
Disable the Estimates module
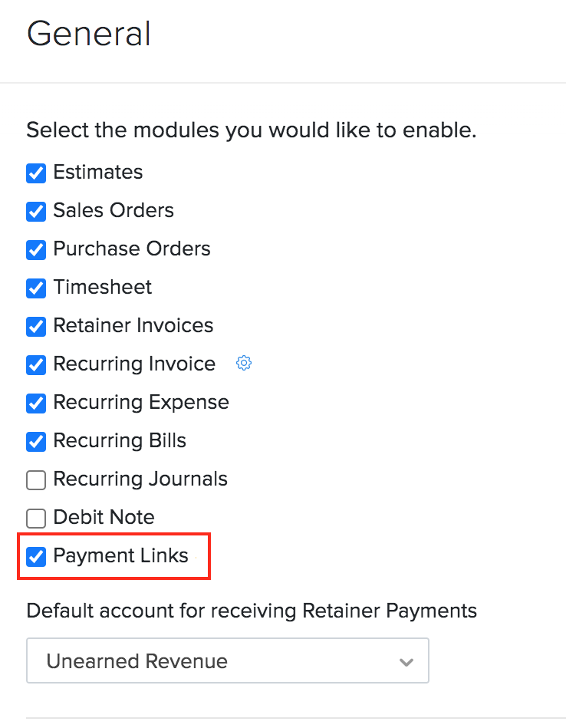(x=35, y=173)
